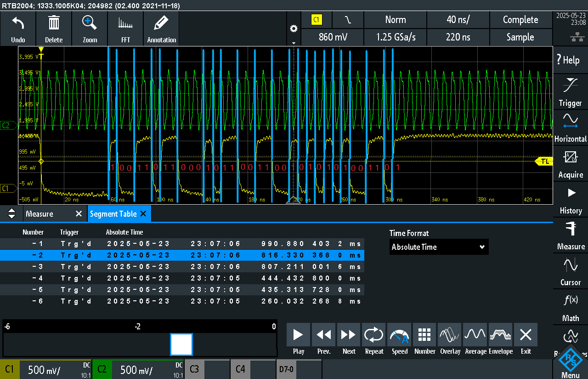Go to the Next segment
This screenshot has height=379, width=588.
tap(349, 335)
